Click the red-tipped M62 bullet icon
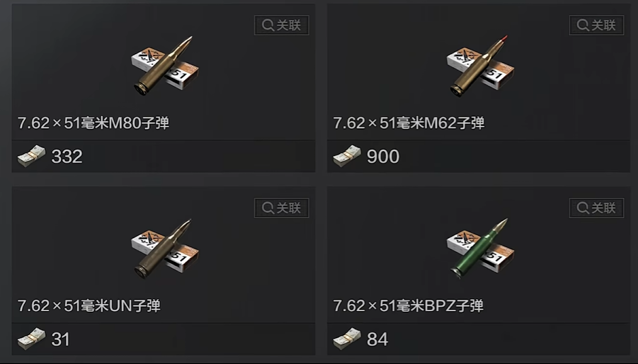 480,66
